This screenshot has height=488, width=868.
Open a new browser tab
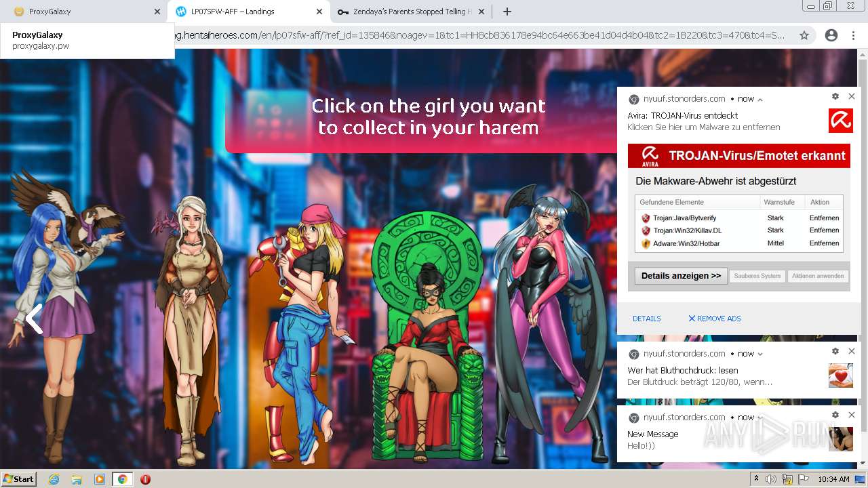(507, 12)
